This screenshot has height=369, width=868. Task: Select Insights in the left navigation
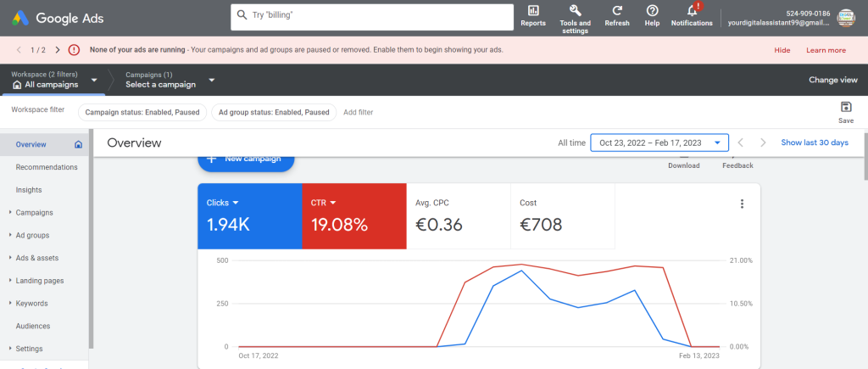(x=29, y=190)
